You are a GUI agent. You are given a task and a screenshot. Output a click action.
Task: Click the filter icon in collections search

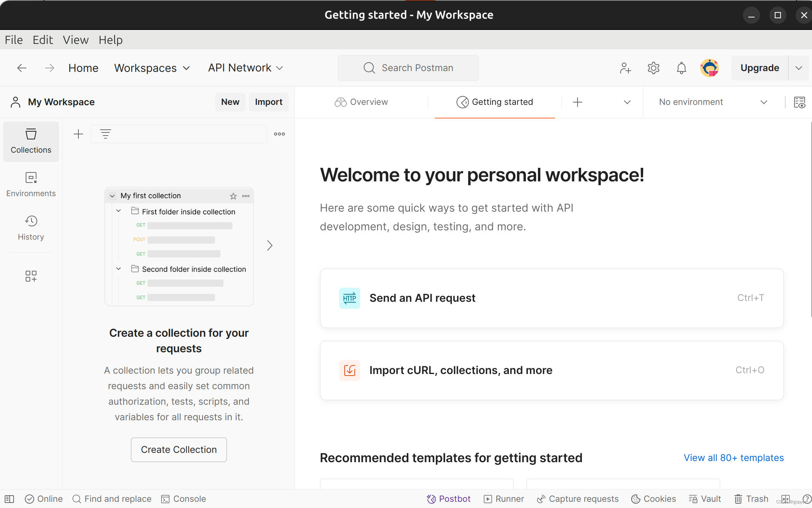tap(106, 134)
